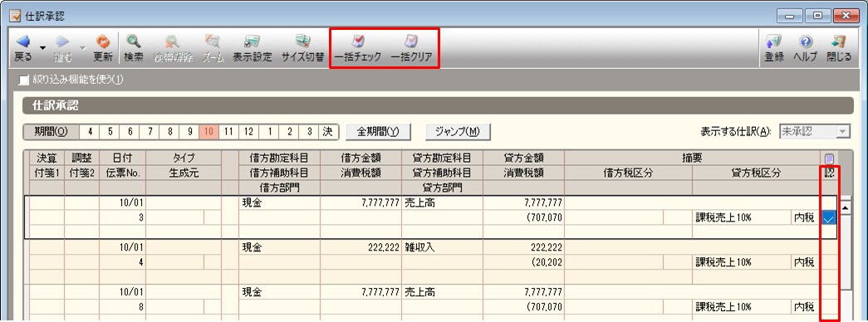The width and height of the screenshot is (868, 322).
Task: Click the 222,222 debit amount cell
Action: [x=361, y=247]
